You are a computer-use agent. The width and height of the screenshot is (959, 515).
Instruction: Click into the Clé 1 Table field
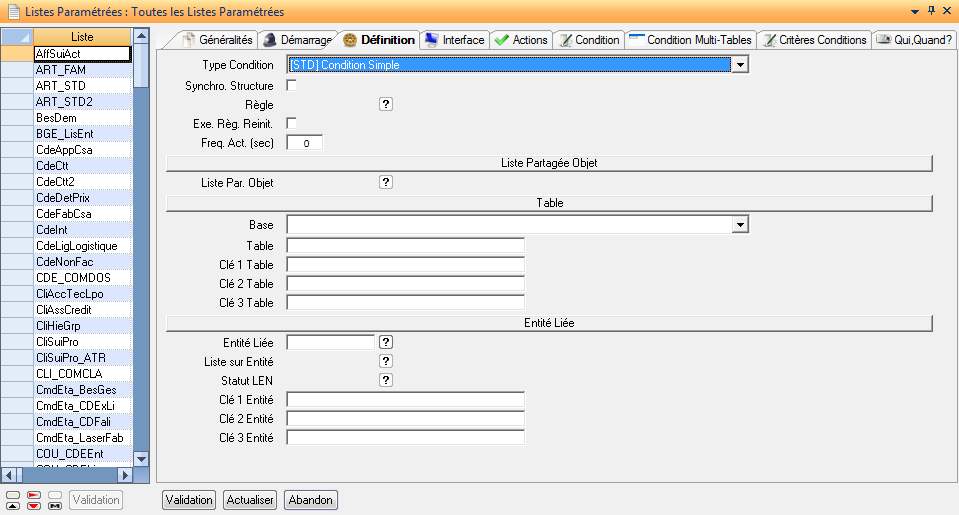(x=405, y=265)
